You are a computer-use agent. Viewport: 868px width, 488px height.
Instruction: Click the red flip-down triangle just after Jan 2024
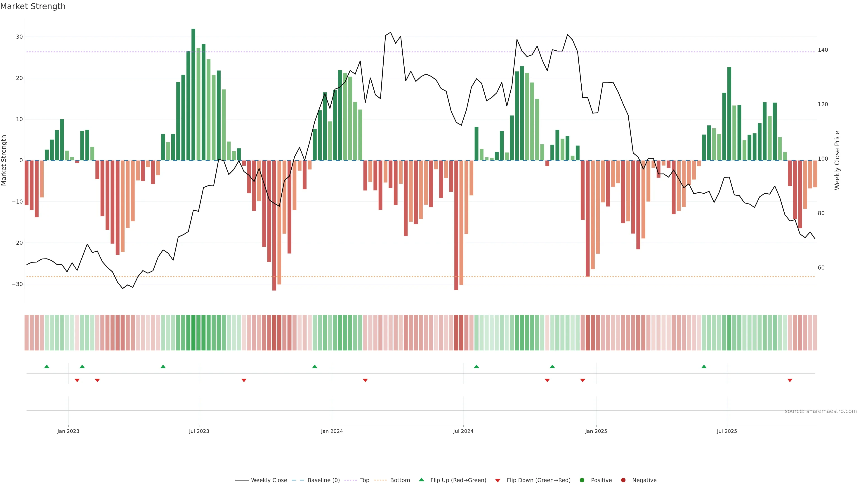(x=365, y=380)
